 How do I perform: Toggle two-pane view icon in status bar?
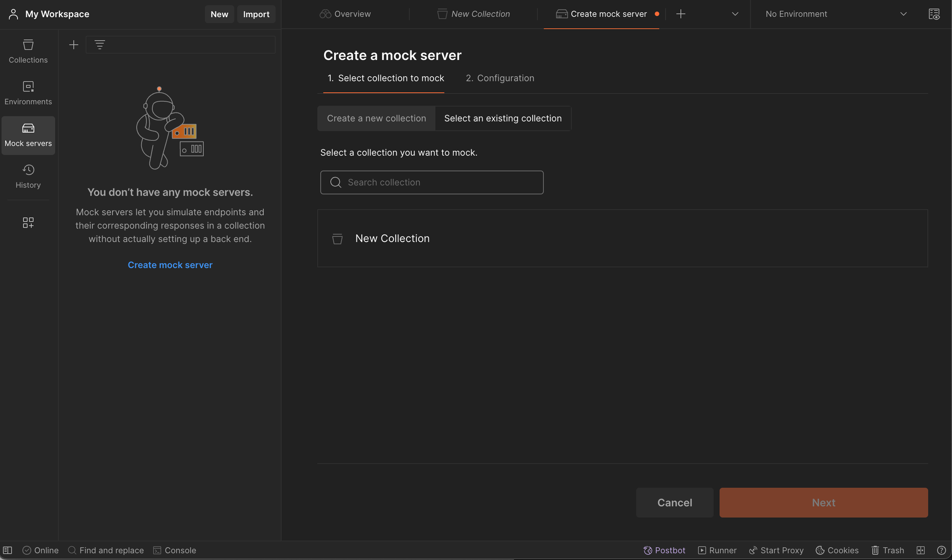click(921, 550)
